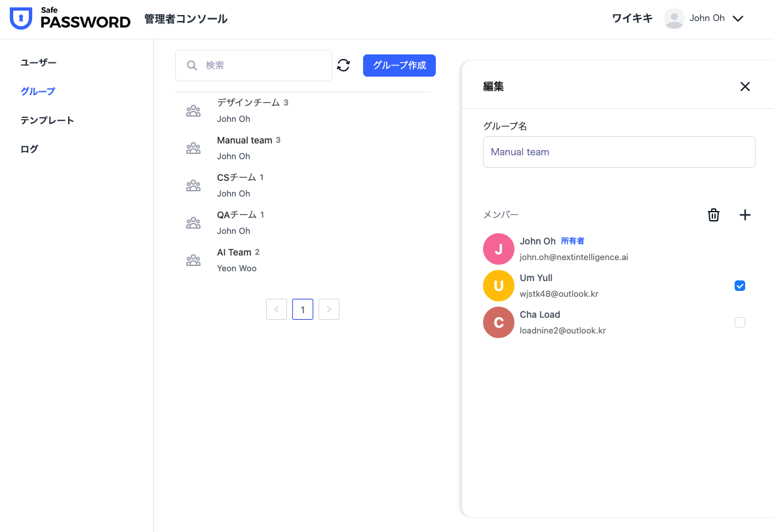
Task: Select page 1 in pagination
Action: point(303,309)
